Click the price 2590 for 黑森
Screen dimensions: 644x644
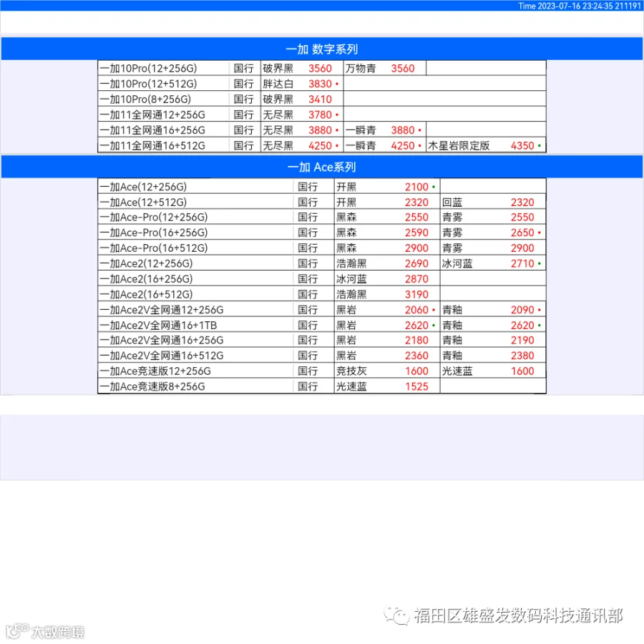(416, 233)
